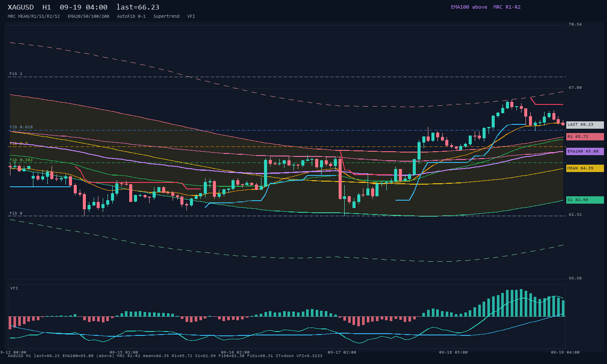This screenshot has height=364, width=607.
Task: Select the VFI legend entry in header
Action: 191,16
